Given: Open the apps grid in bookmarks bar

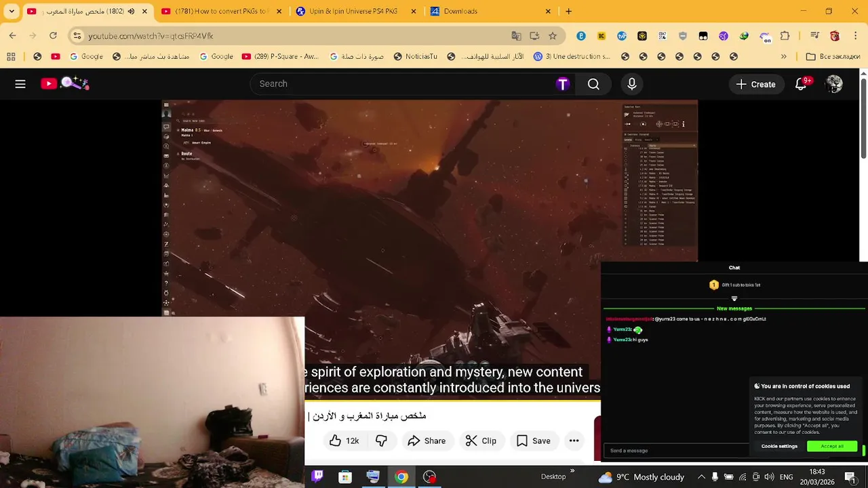Looking at the screenshot, I should 11,56.
